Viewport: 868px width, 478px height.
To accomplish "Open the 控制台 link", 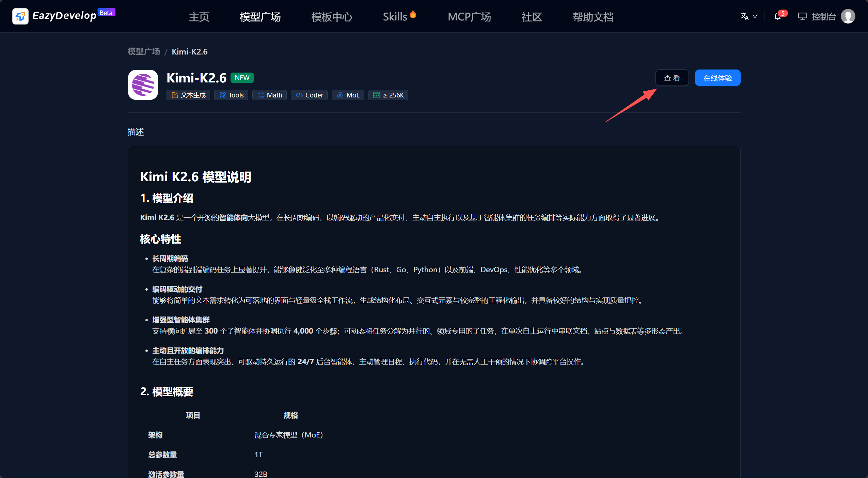I will coord(824,16).
